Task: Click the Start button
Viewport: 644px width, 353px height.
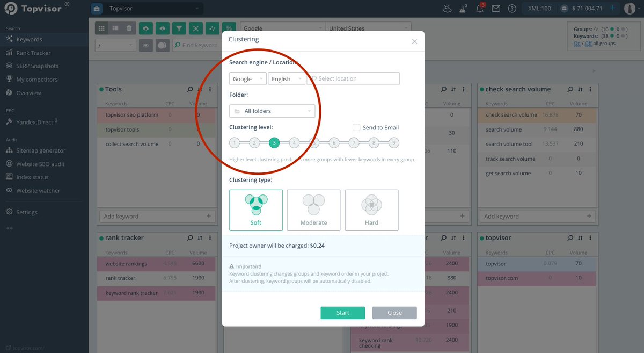Action: 343,313
